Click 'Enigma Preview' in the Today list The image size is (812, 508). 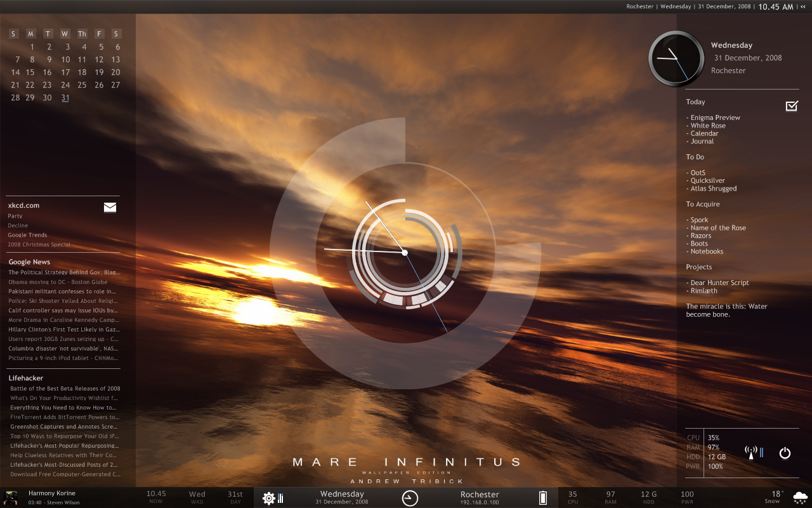tap(715, 117)
